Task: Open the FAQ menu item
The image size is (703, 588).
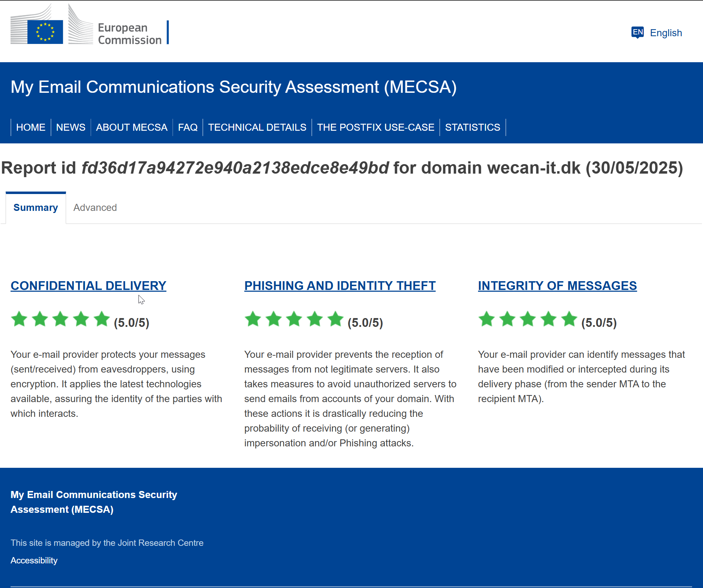Action: 188,127
